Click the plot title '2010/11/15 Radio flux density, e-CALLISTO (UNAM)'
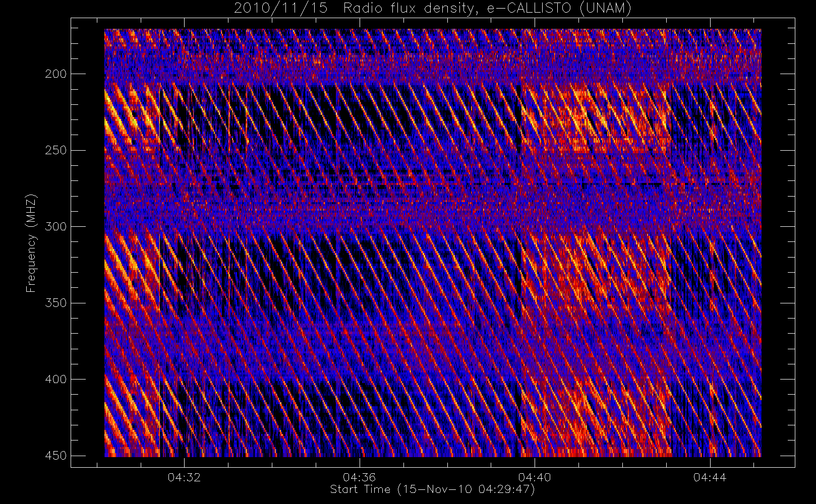Screen dimensions: 816x504 tap(433, 8)
